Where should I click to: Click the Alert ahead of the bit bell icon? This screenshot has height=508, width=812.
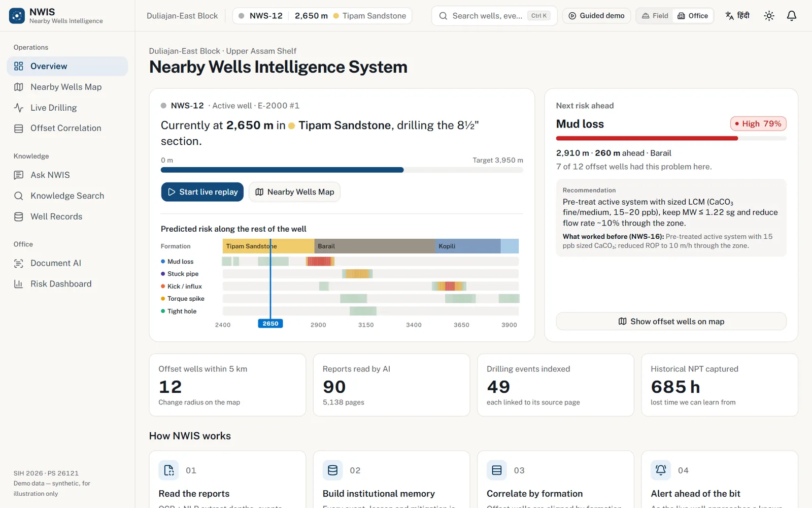click(661, 470)
